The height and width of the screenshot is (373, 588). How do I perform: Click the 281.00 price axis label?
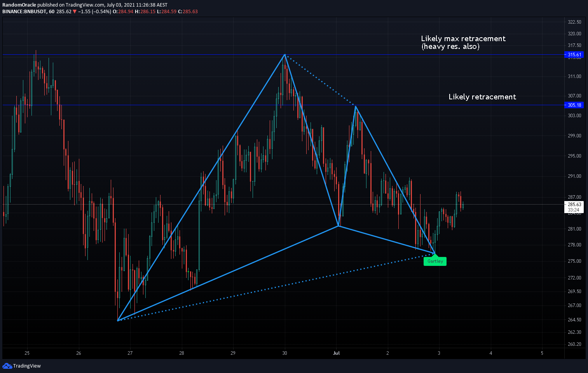tap(574, 229)
